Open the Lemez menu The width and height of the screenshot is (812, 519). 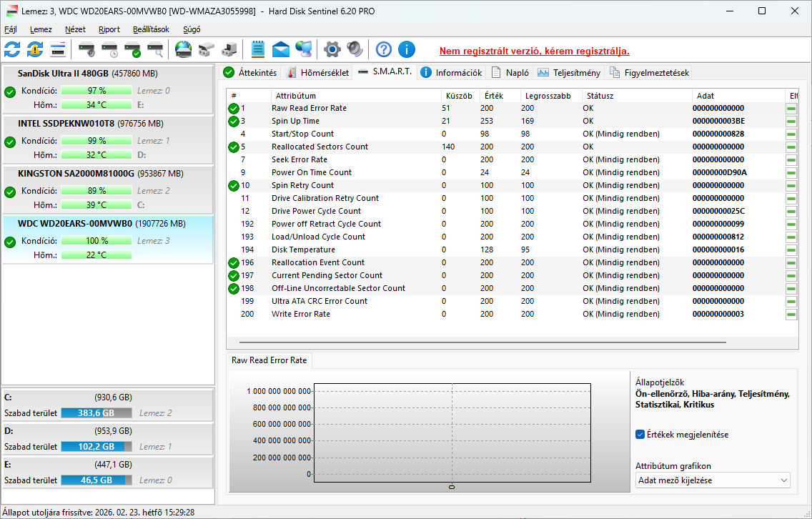pyautogui.click(x=41, y=29)
